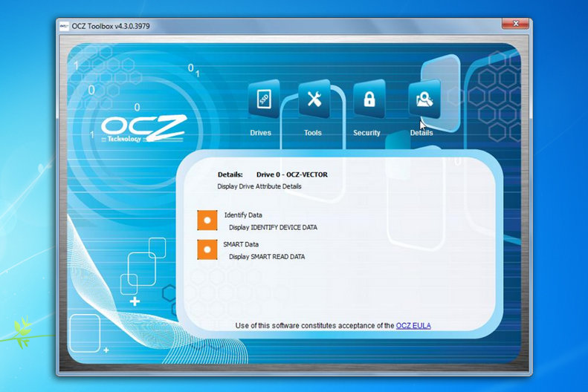Screen dimensions: 588x392
Task: Click the Drives tab label
Action: pos(261,133)
